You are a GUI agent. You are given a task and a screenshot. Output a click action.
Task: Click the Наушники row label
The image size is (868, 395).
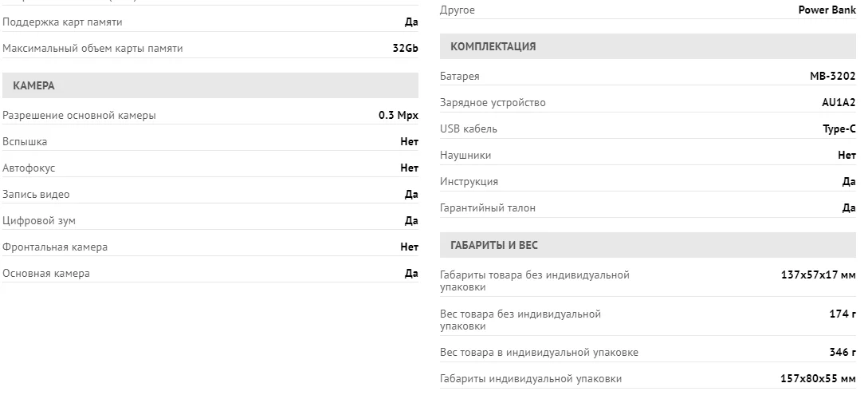click(465, 156)
